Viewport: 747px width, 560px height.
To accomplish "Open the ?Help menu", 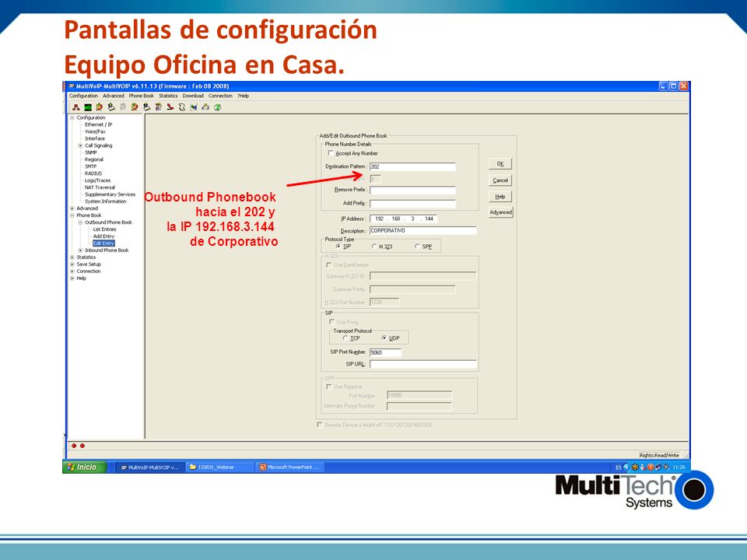I will tap(244, 96).
